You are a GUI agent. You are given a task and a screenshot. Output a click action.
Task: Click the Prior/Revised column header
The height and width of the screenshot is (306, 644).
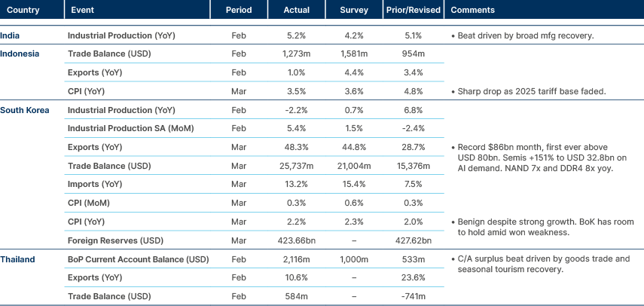click(414, 11)
